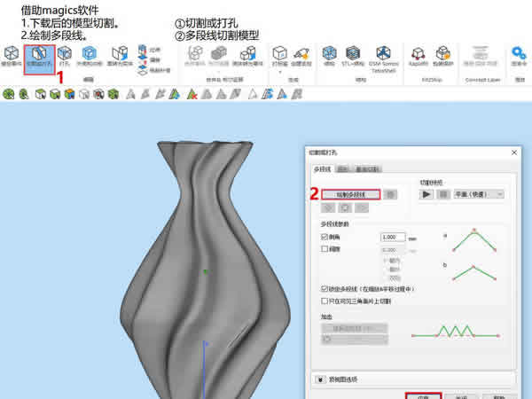Open the STL+ texture tool
The image size is (532, 399).
354,58
